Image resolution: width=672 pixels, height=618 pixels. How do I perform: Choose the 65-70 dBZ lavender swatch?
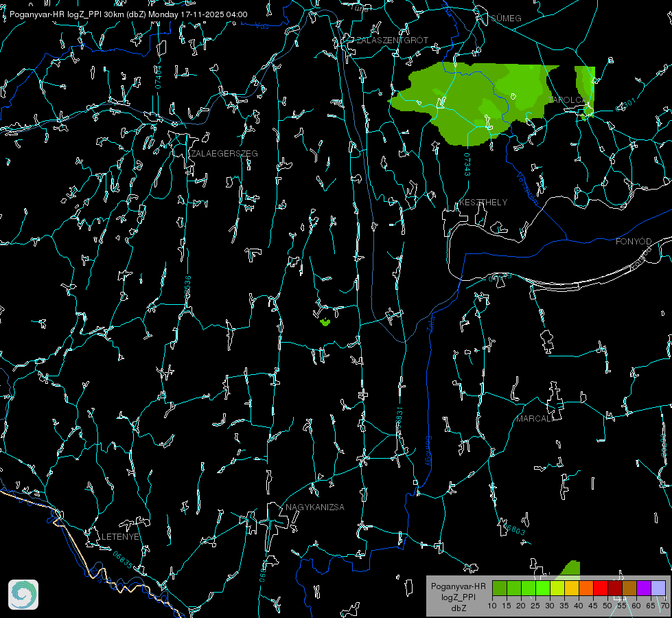658,588
